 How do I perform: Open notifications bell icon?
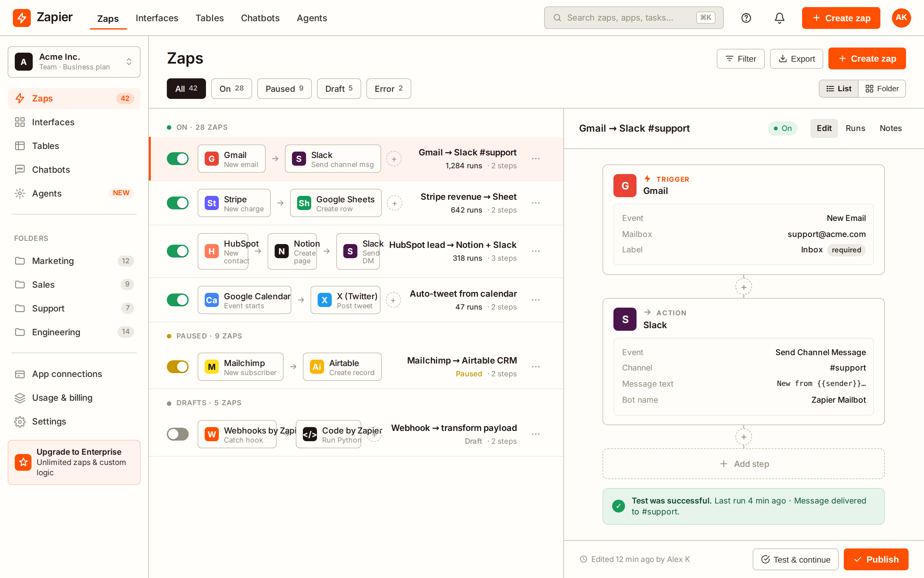point(779,18)
